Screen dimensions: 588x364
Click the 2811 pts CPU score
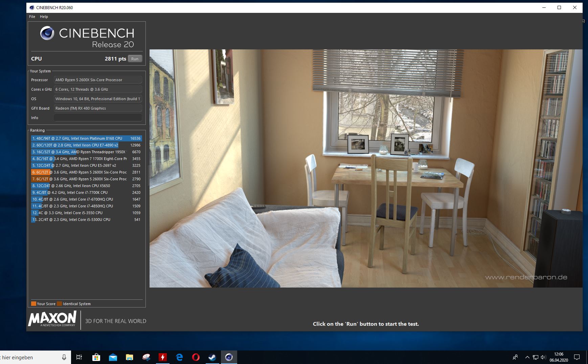pos(115,59)
